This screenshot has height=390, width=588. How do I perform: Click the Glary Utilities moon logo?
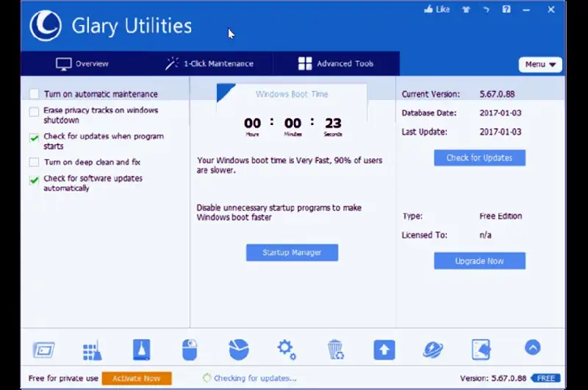46,26
